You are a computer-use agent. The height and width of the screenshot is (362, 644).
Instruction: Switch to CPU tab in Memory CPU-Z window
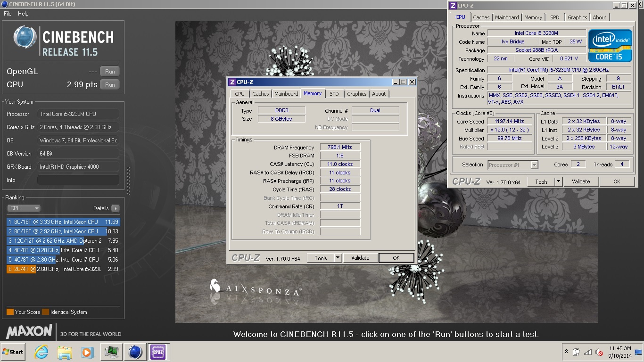[x=240, y=94]
